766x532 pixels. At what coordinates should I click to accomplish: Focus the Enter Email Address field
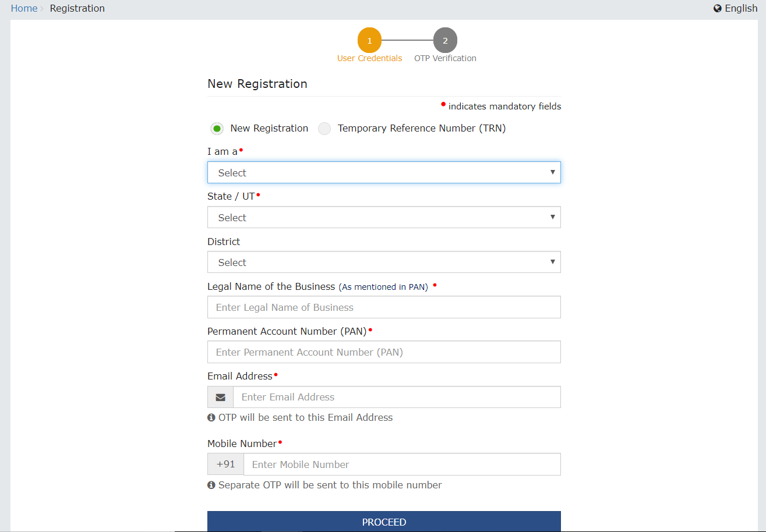(397, 397)
